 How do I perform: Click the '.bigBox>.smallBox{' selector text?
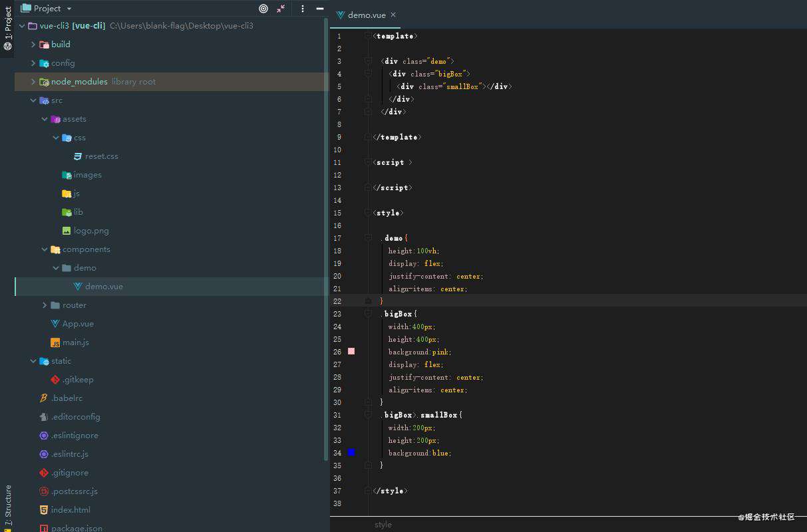423,415
